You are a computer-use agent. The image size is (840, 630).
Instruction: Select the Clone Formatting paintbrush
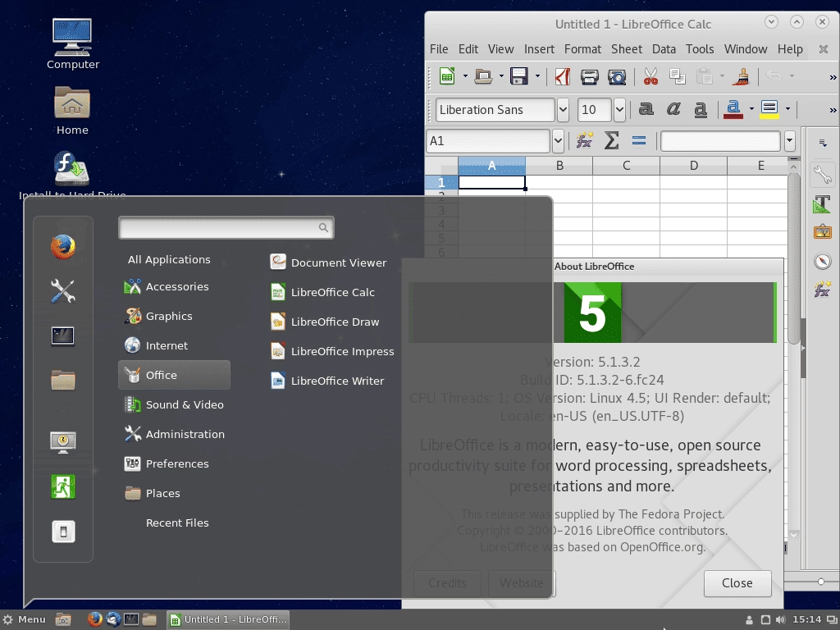coord(742,76)
